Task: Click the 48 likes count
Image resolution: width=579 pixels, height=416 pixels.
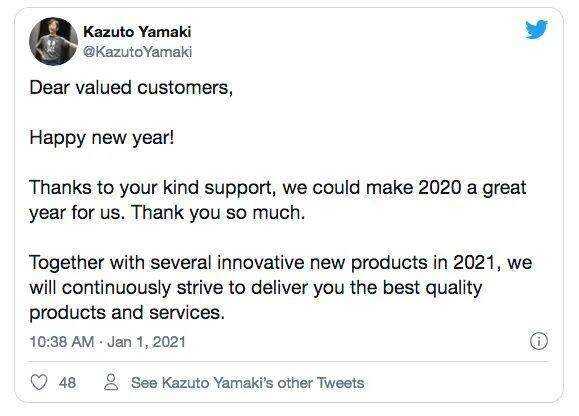Action: click(67, 383)
